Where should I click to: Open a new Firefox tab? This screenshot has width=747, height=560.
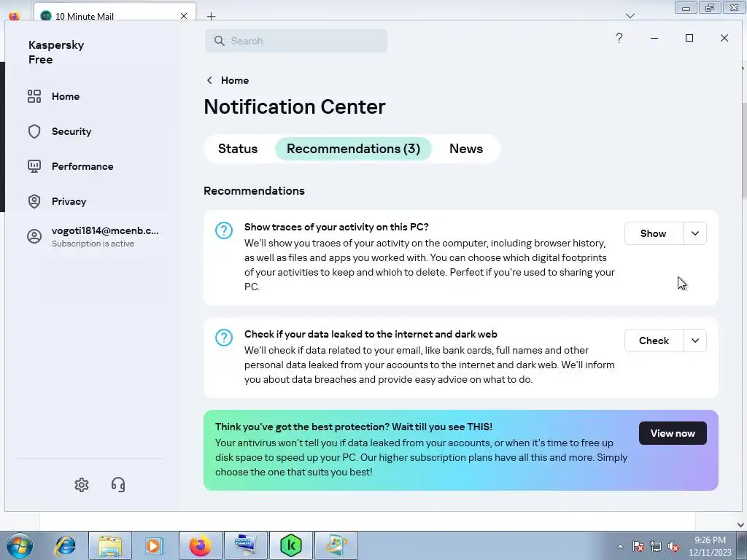pos(211,16)
